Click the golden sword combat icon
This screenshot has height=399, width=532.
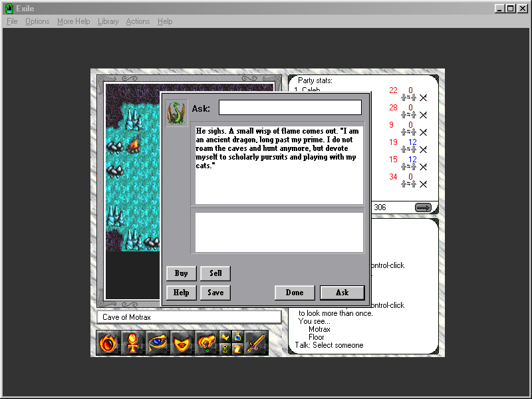[256, 342]
